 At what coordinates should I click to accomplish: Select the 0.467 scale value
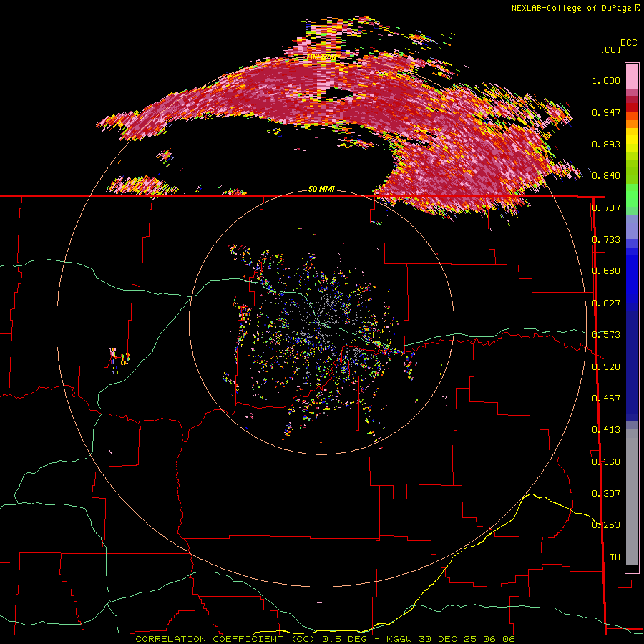coord(606,399)
